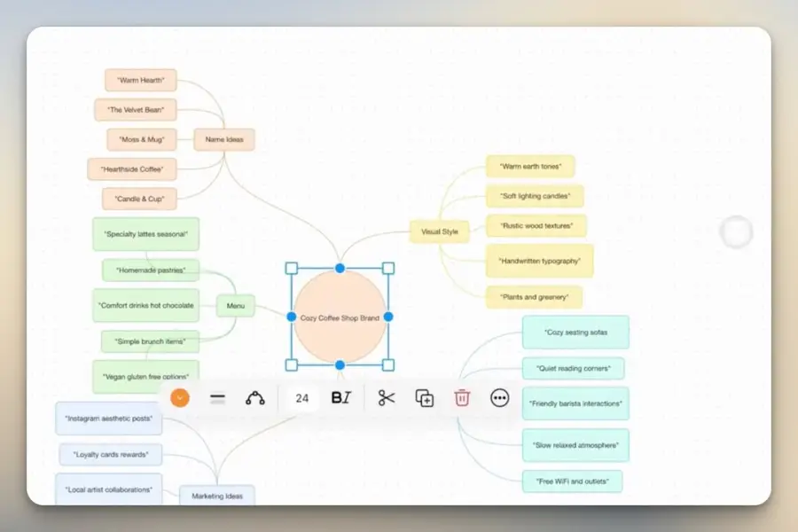The height and width of the screenshot is (532, 798).
Task: Select the "Friendly barista interactions" node
Action: click(x=575, y=403)
